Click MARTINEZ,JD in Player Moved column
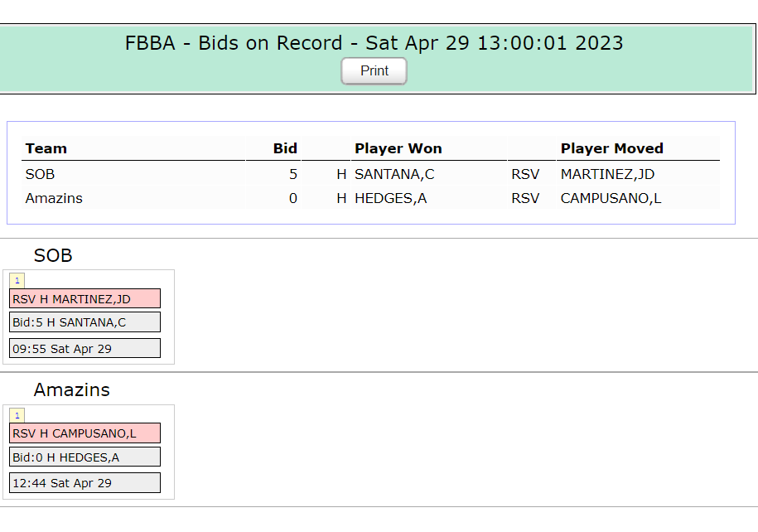 pos(607,174)
